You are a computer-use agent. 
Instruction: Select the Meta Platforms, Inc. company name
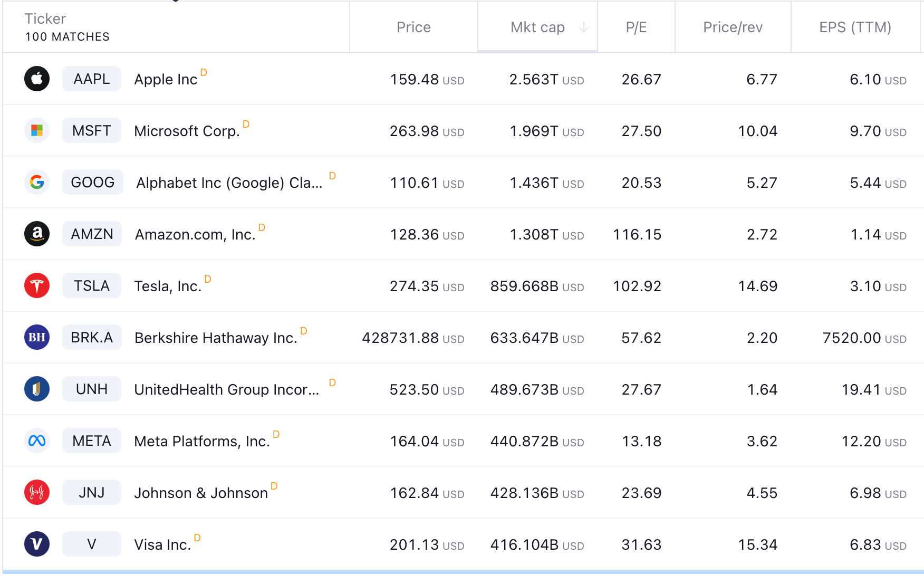(202, 442)
